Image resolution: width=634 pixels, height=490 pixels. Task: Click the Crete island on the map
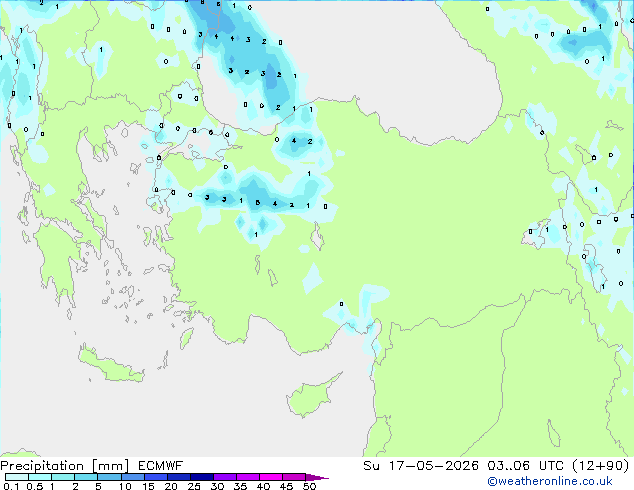(x=110, y=365)
